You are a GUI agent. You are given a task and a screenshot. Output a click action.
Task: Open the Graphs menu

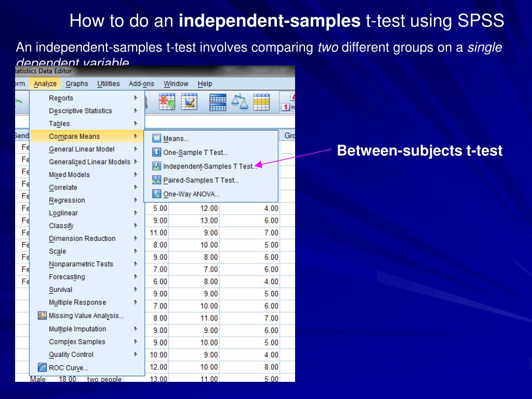pos(77,84)
